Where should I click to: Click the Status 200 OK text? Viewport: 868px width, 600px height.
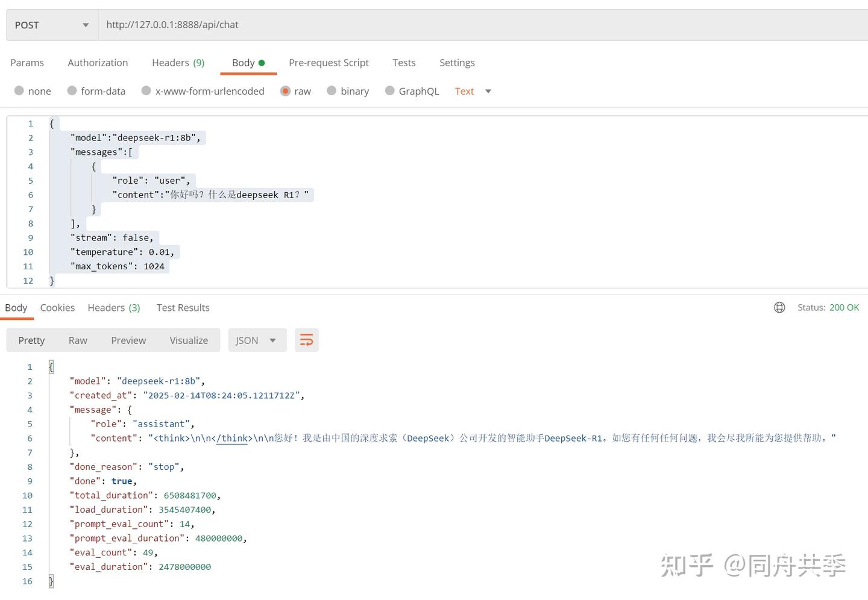tap(828, 308)
